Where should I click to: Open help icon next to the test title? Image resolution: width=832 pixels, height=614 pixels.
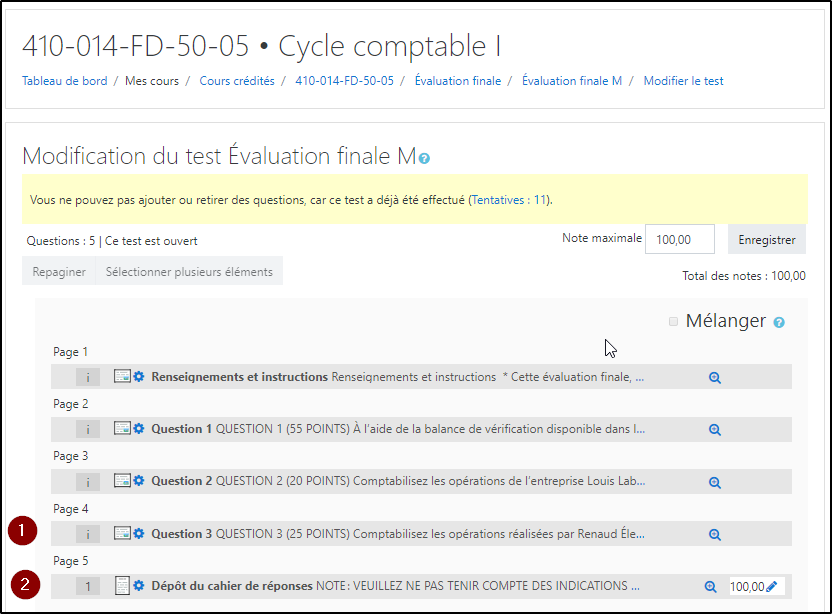425,158
